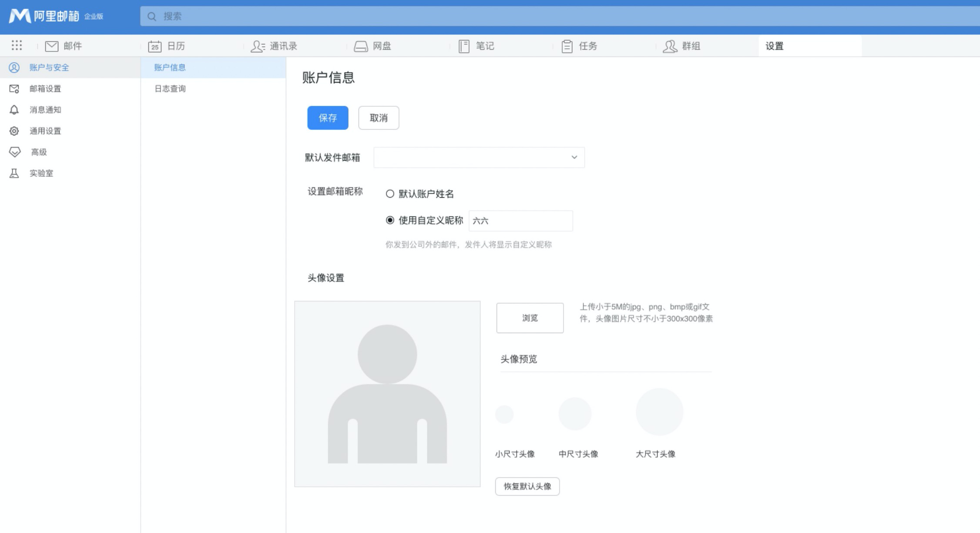Image resolution: width=980 pixels, height=533 pixels.
Task: Select the custom nickname radio option
Action: (x=390, y=220)
